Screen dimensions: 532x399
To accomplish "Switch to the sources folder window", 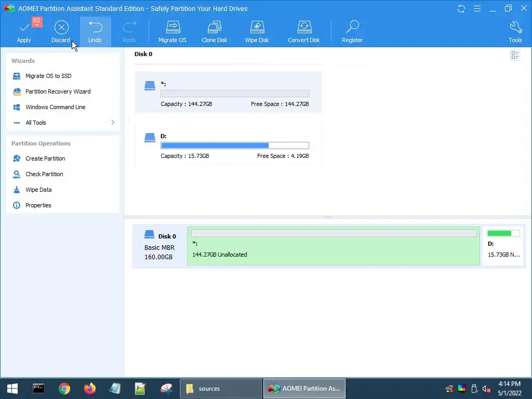I will click(x=220, y=389).
